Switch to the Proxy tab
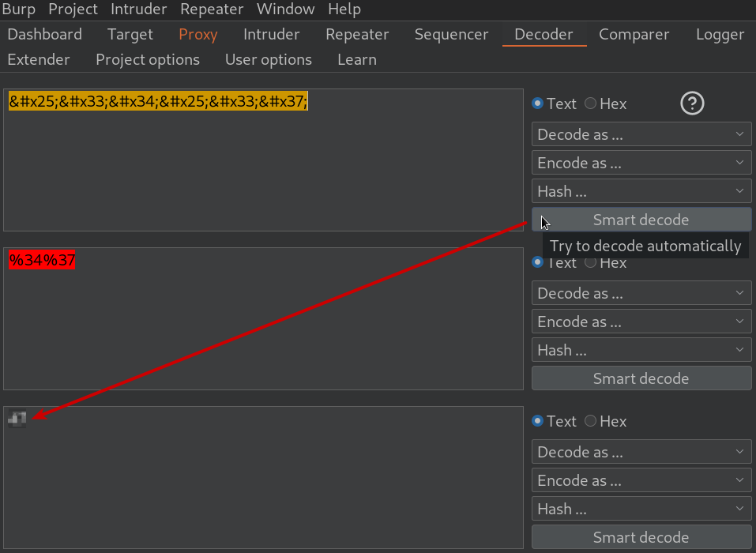This screenshot has height=553, width=756. pyautogui.click(x=197, y=34)
